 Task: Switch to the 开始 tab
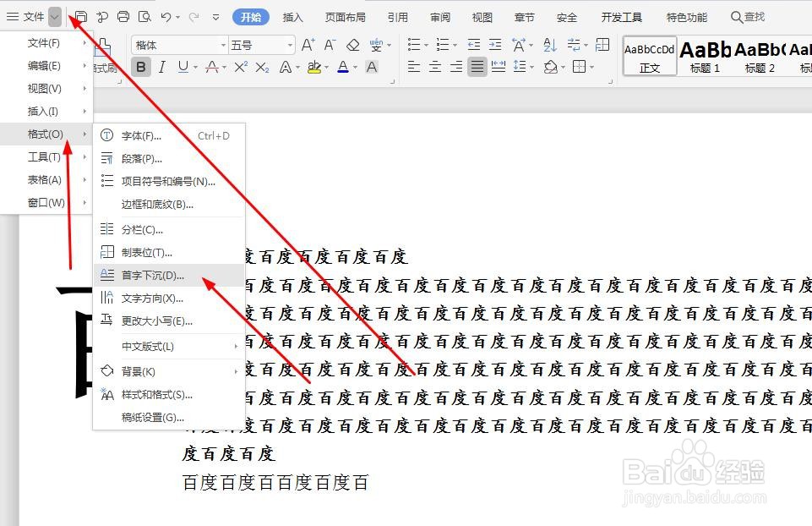pyautogui.click(x=251, y=17)
